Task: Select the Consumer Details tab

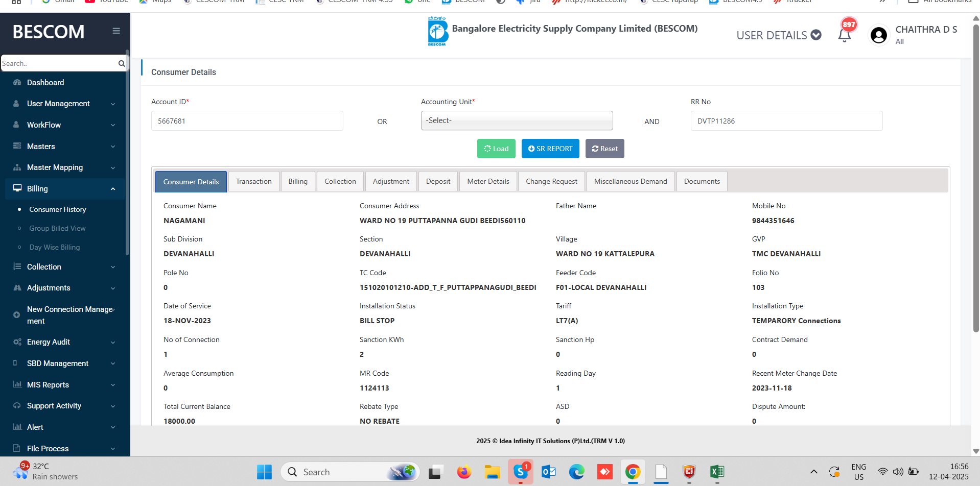Action: (191, 182)
